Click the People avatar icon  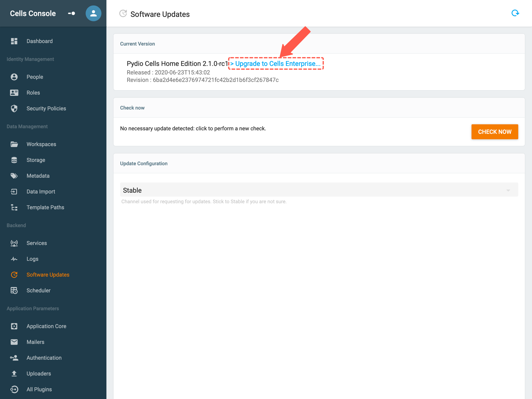pos(14,77)
